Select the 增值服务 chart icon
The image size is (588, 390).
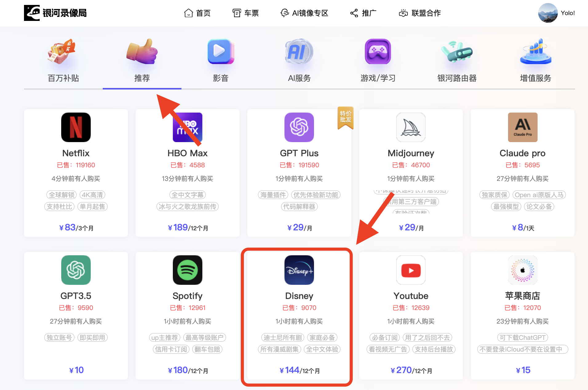(535, 51)
